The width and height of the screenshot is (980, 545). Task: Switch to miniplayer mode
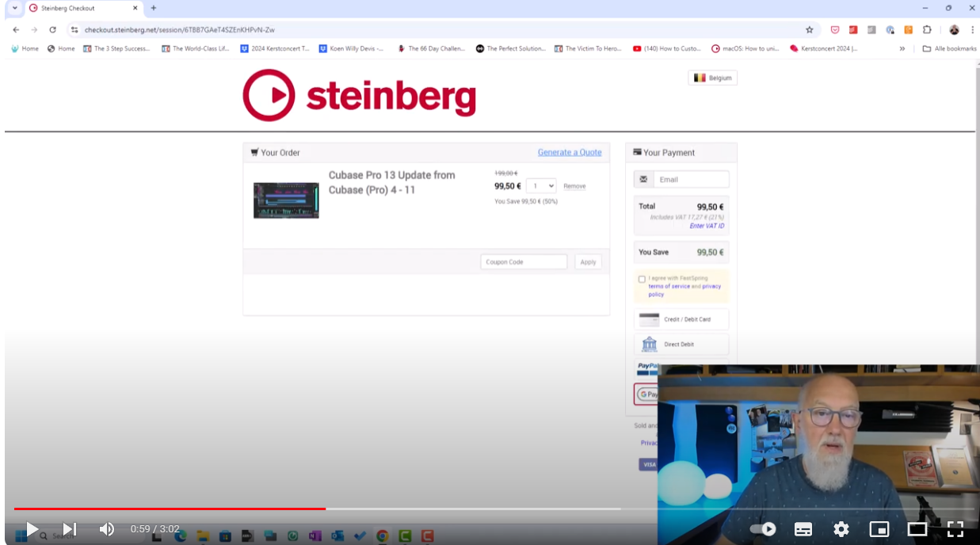(879, 529)
